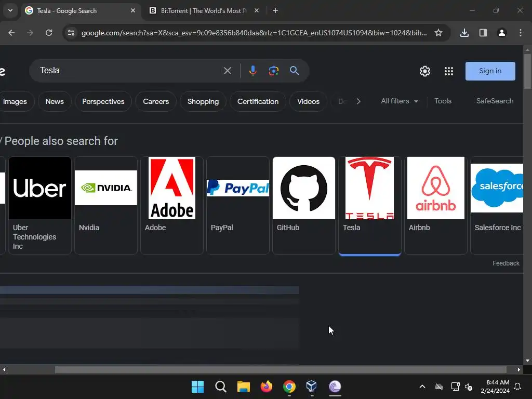This screenshot has height=399, width=532.
Task: Open Chrome downloads icon
Action: (464, 33)
